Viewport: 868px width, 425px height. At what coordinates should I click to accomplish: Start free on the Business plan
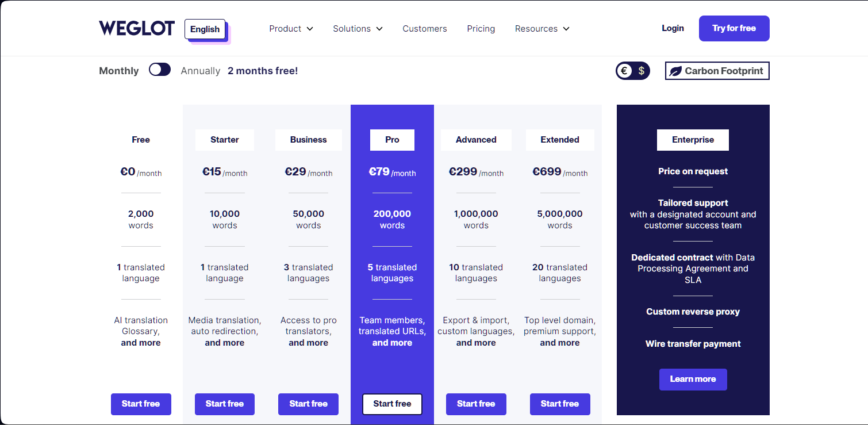click(x=308, y=404)
